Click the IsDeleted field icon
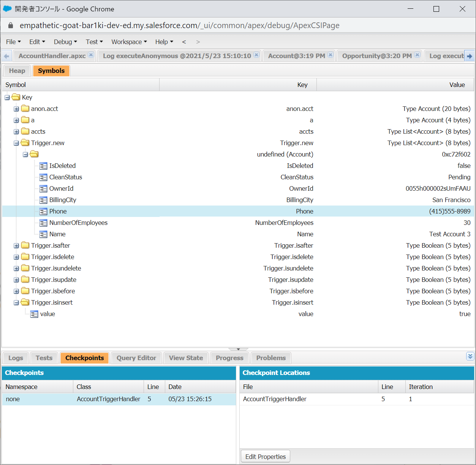Image resolution: width=476 pixels, height=465 pixels. point(43,166)
